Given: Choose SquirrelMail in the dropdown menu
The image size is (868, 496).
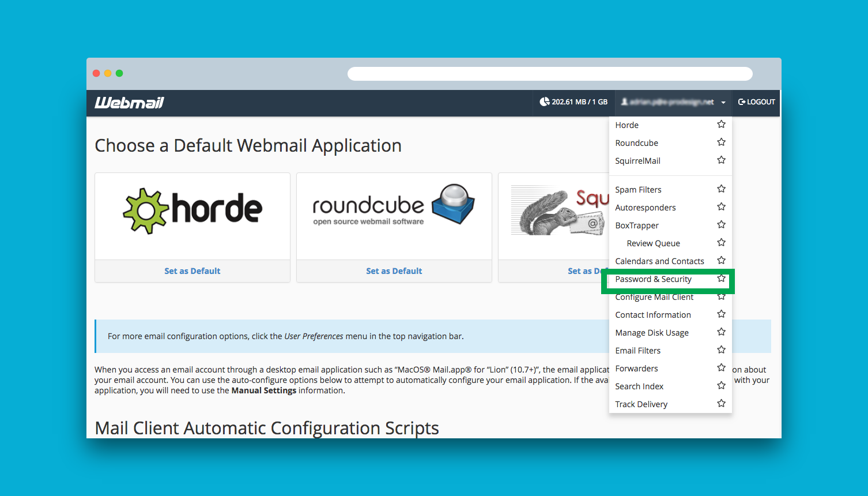Looking at the screenshot, I should click(637, 161).
